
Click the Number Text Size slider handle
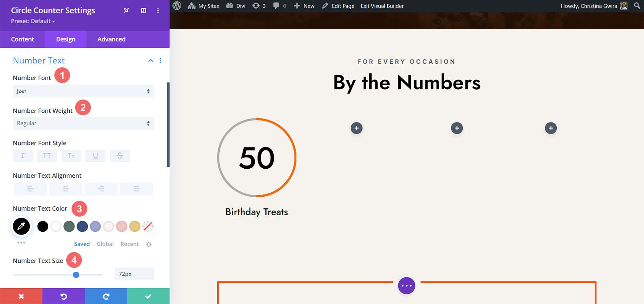pos(76,275)
